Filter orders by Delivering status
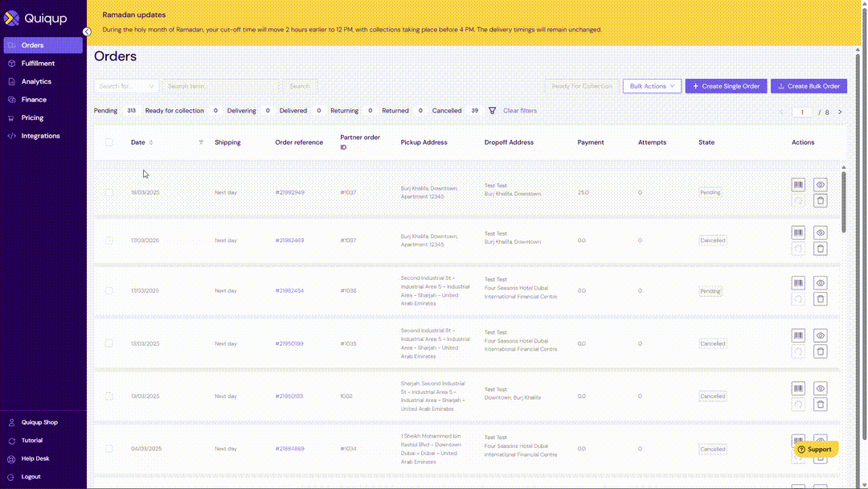Image resolution: width=868 pixels, height=489 pixels. (248, 111)
